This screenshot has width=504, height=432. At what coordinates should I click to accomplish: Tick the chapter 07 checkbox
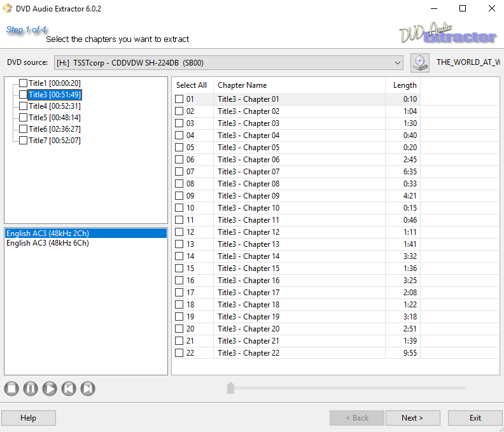point(179,172)
